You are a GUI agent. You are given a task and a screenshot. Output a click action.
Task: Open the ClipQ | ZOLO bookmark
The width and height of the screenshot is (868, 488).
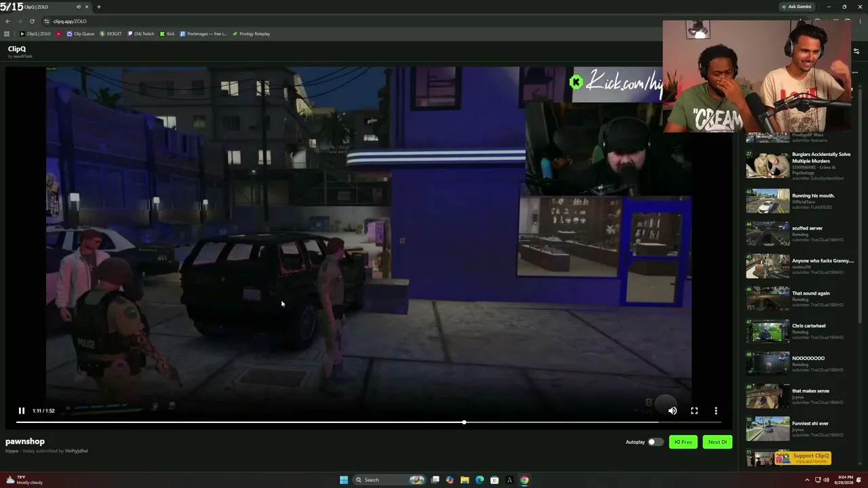[x=35, y=34]
